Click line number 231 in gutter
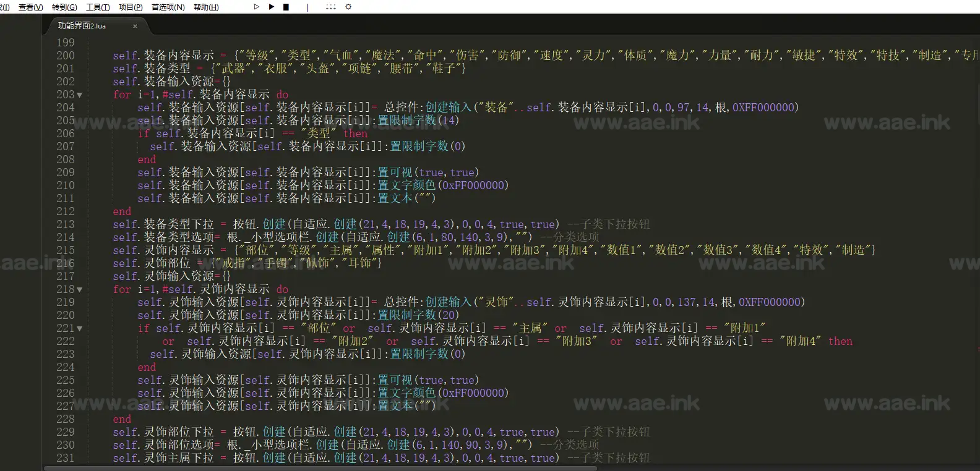Image resolution: width=980 pixels, height=471 pixels. pyautogui.click(x=66, y=458)
